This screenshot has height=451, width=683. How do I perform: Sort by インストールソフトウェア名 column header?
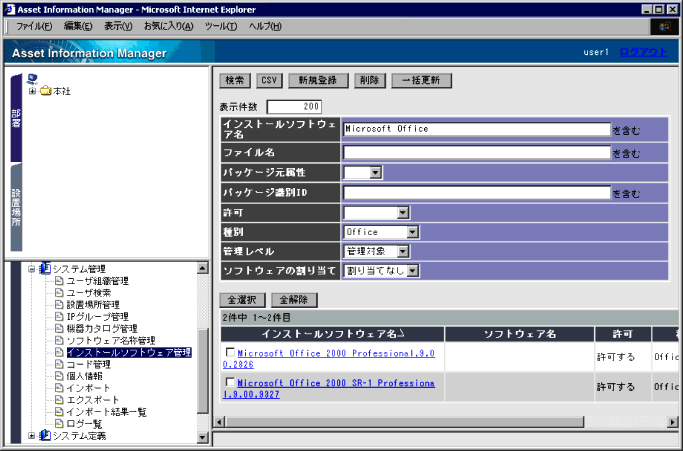pos(332,334)
